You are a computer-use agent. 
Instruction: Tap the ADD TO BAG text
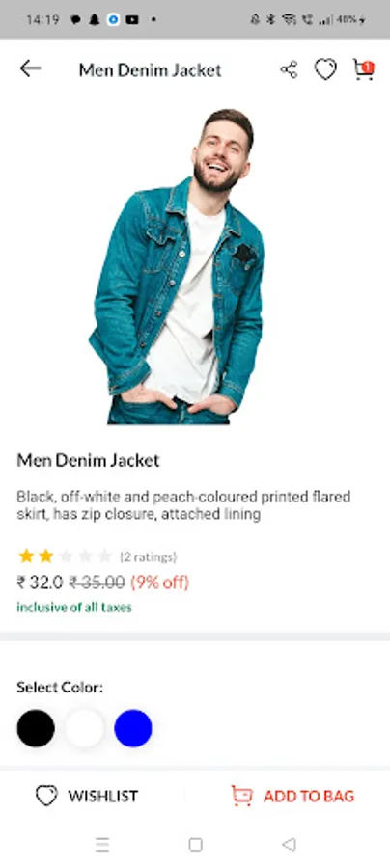309,796
